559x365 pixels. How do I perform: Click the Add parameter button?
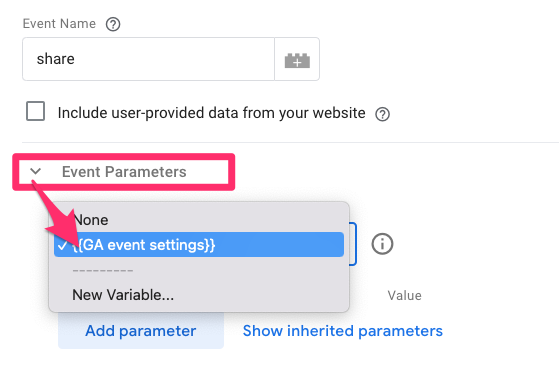pyautogui.click(x=141, y=331)
